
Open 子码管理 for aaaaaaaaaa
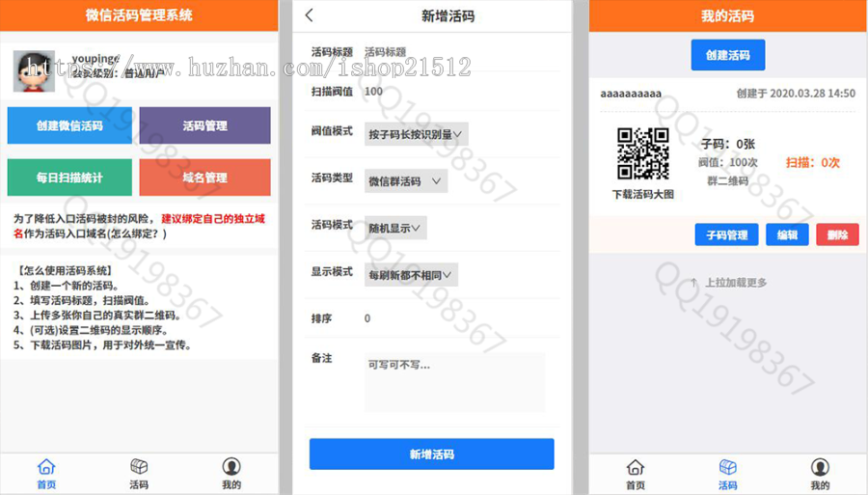pyautogui.click(x=727, y=234)
